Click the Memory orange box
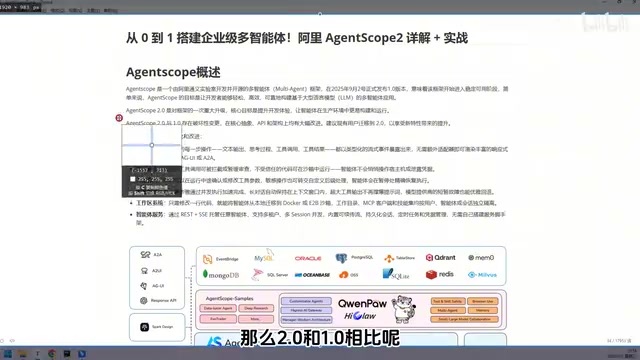This screenshot has height=360, width=640. pyautogui.click(x=482, y=310)
